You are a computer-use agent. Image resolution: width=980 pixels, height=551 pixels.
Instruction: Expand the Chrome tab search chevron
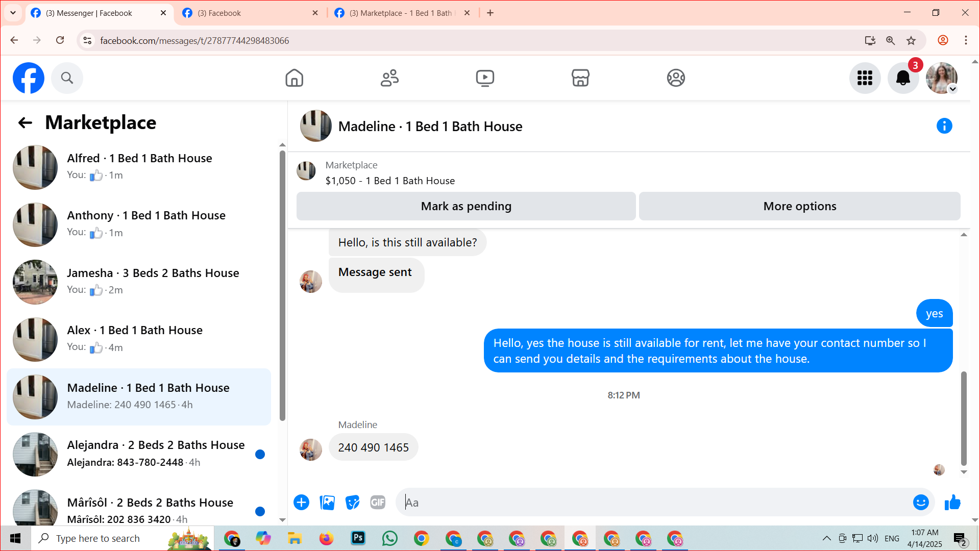pos(13,13)
